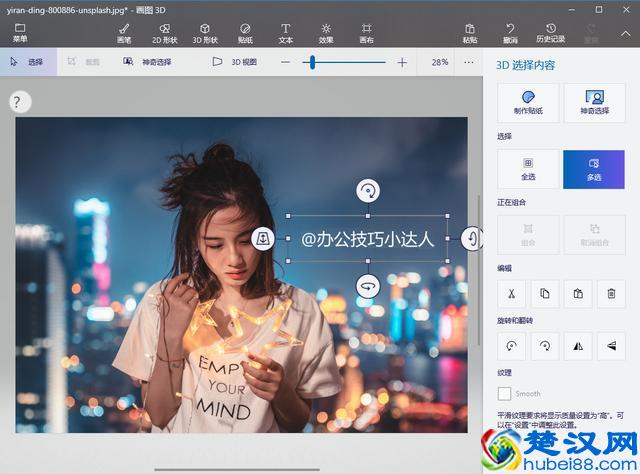Click the 撤消 (Undo) icon
This screenshot has width=640, height=474.
tap(511, 33)
